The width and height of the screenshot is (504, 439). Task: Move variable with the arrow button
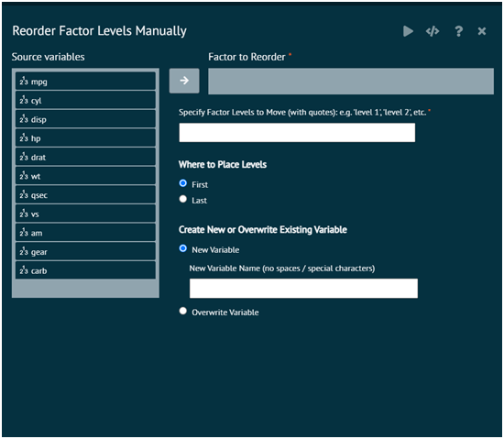point(184,81)
